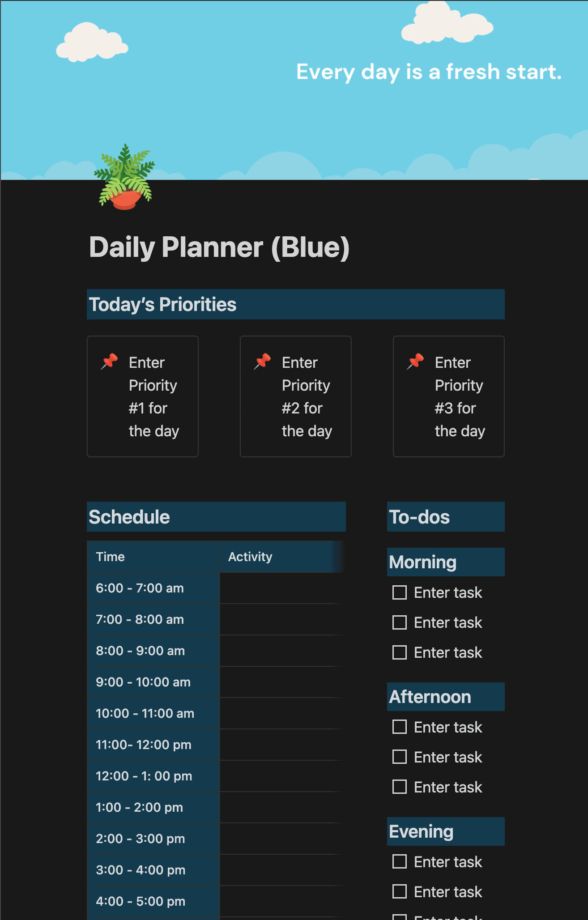The height and width of the screenshot is (920, 588).
Task: Click the Activity cell for 6:00 - 7:00 am
Action: point(281,588)
